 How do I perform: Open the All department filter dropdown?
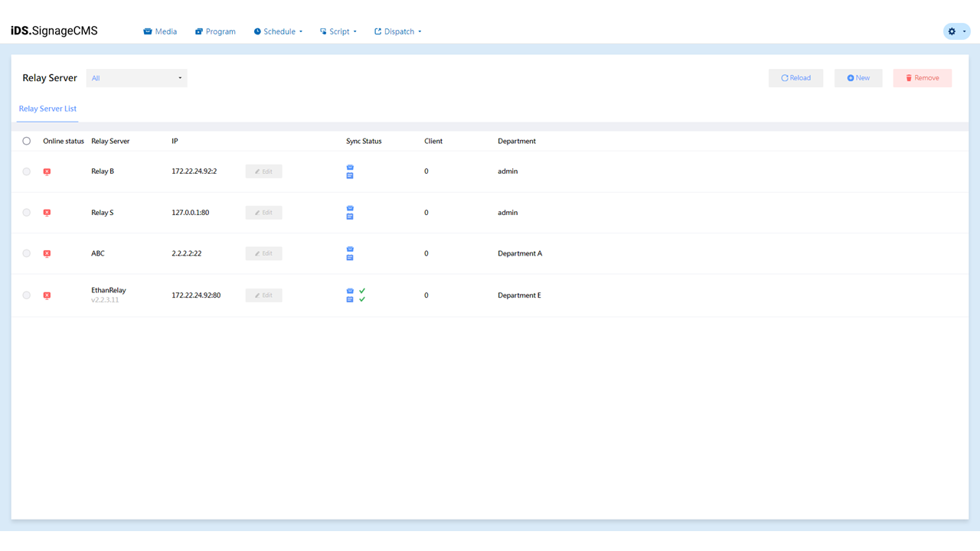(x=136, y=77)
